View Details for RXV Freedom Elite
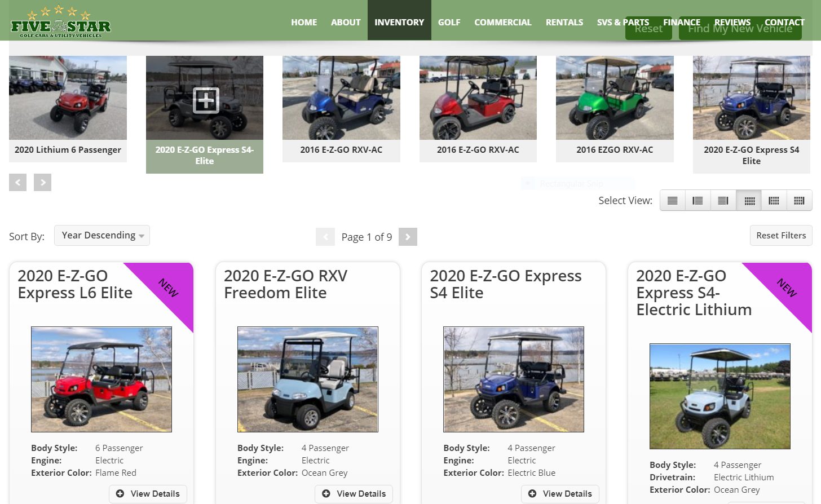The image size is (821, 504). (x=354, y=494)
